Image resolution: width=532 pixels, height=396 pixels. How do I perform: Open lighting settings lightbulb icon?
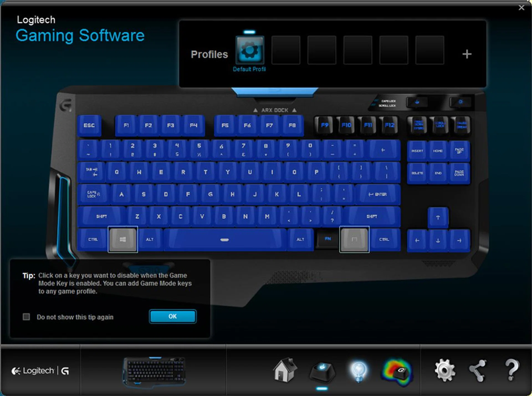pos(359,371)
